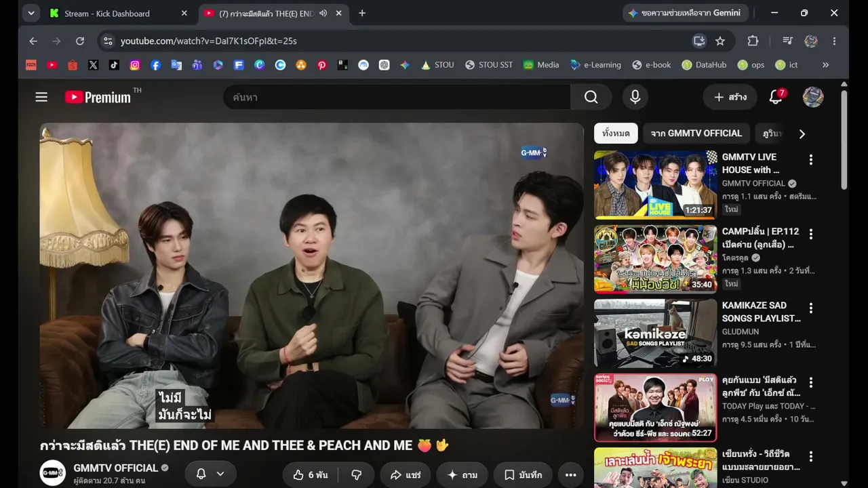Open options for the เชียน STUDIO video
868x488 pixels.
(x=810, y=457)
